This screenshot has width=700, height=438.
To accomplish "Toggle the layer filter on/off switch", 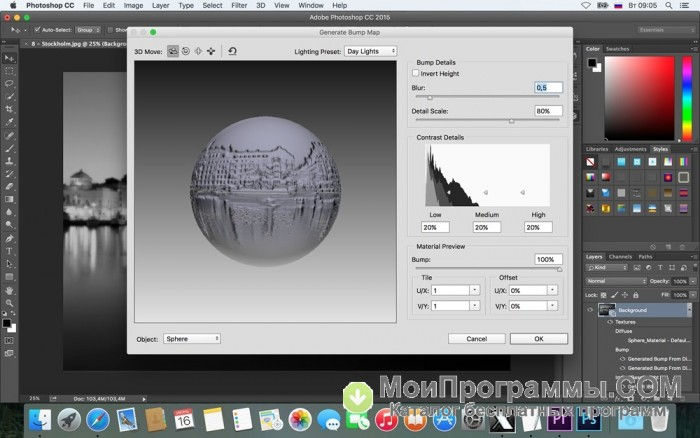I will click(695, 267).
